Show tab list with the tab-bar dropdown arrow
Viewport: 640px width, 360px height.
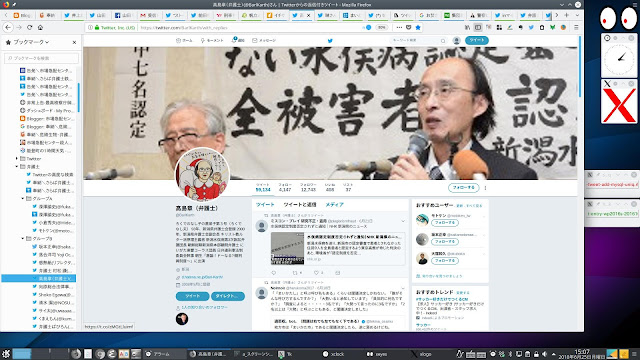click(x=577, y=15)
